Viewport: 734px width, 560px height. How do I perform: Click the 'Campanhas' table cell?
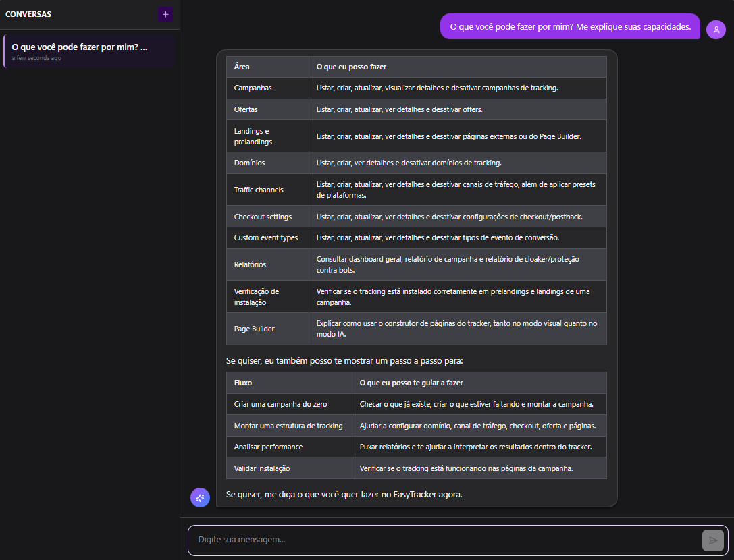pyautogui.click(x=267, y=88)
